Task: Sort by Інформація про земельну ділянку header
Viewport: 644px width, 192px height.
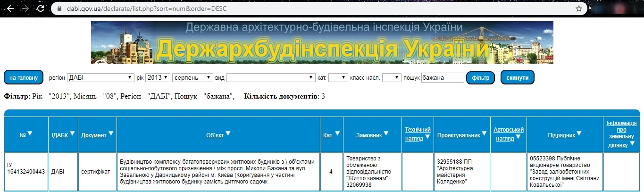Action: tap(621, 134)
